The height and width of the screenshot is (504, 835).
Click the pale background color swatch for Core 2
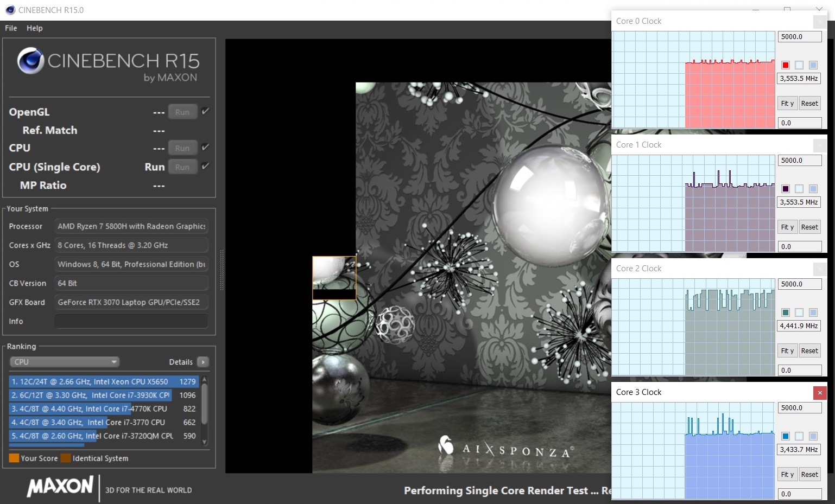coord(799,312)
